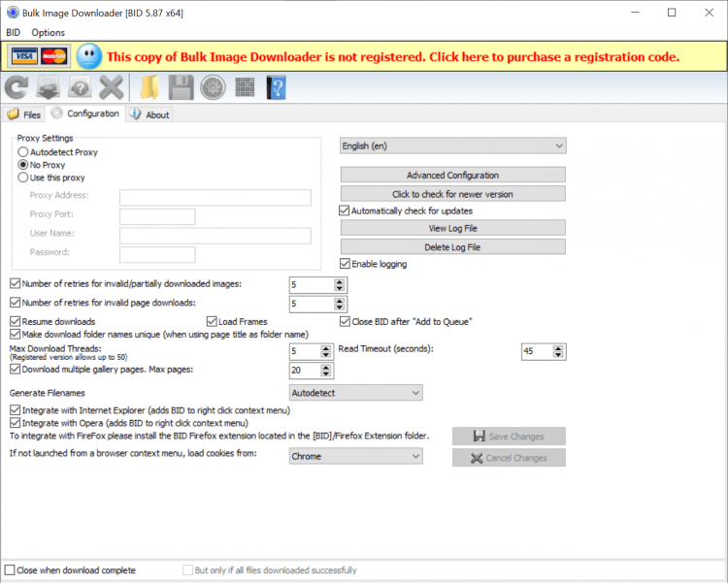This screenshot has height=583, width=728.
Task: Click the floppy disk save icon
Action: coord(181,88)
